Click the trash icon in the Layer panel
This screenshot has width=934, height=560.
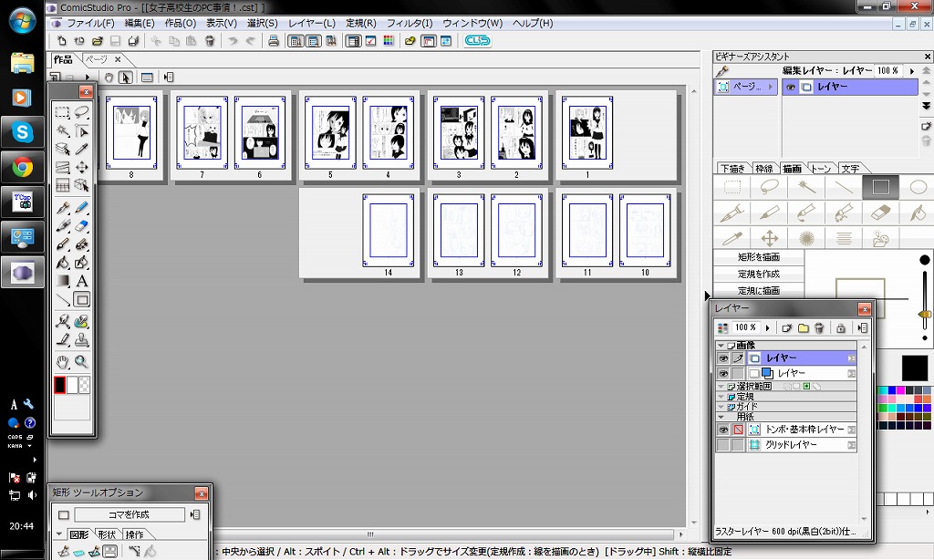[819, 327]
